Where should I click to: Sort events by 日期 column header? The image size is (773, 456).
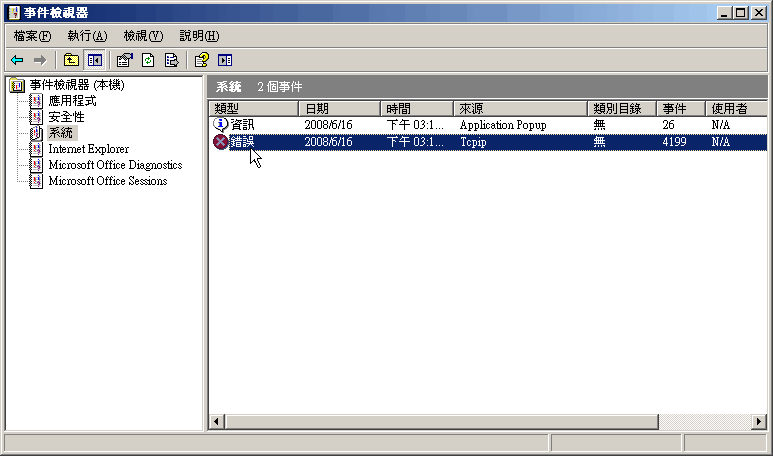point(340,108)
